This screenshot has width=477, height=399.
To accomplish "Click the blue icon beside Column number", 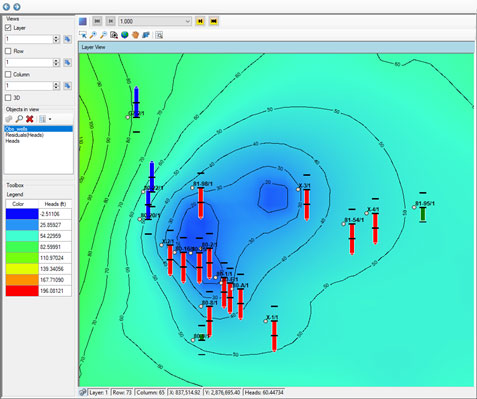I will point(67,86).
